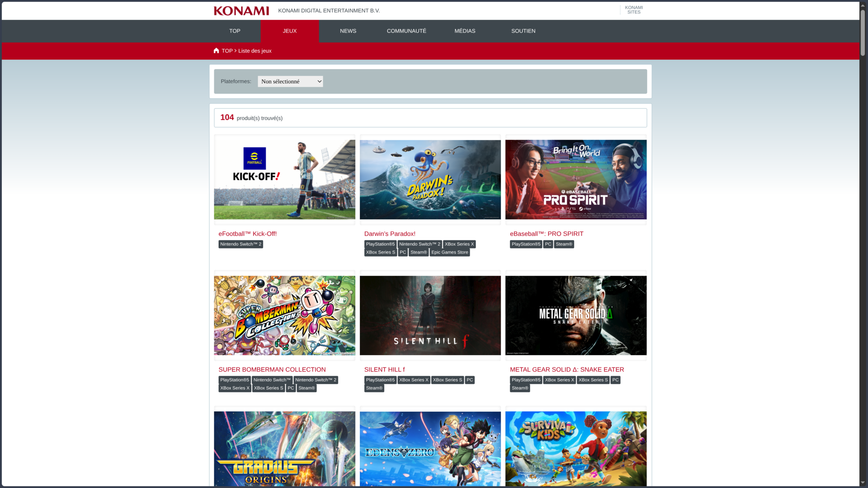Click PC tag under eBaseball PRO SPIRIT
This screenshot has width=868, height=488.
(548, 244)
